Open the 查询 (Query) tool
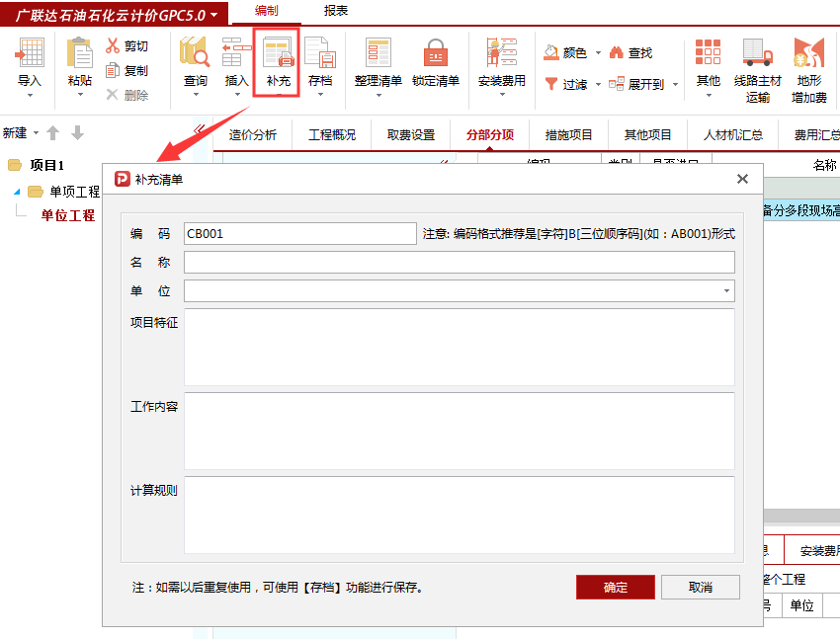Viewport: 840px width, 639px height. (195, 54)
